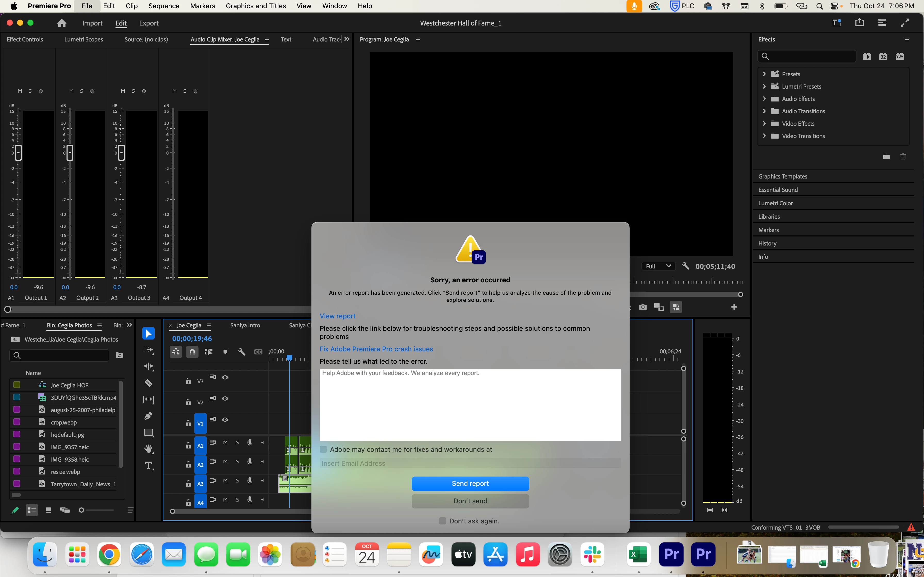Toggle V1 track output eye icon
Screen dimensions: 924x577
(x=225, y=419)
